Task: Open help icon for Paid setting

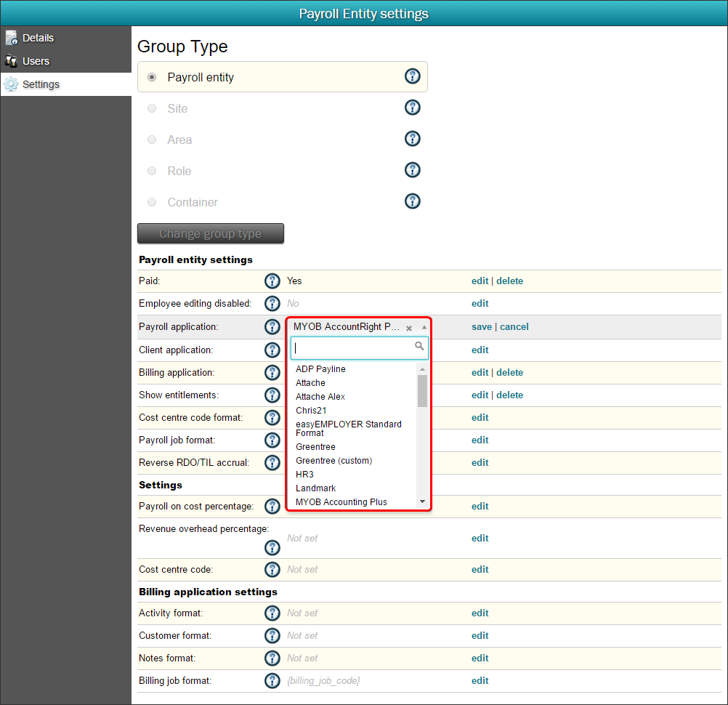Action: (x=272, y=281)
